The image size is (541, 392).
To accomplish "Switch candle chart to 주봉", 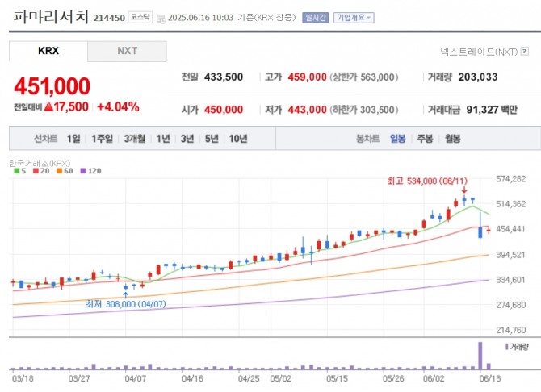I will point(425,139).
